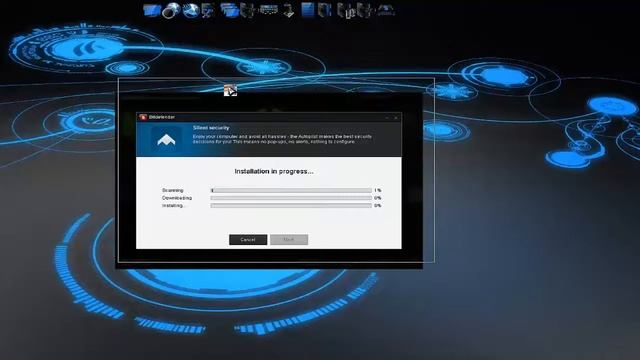Click the Autopilot arrow icon in the banner

pos(166,140)
